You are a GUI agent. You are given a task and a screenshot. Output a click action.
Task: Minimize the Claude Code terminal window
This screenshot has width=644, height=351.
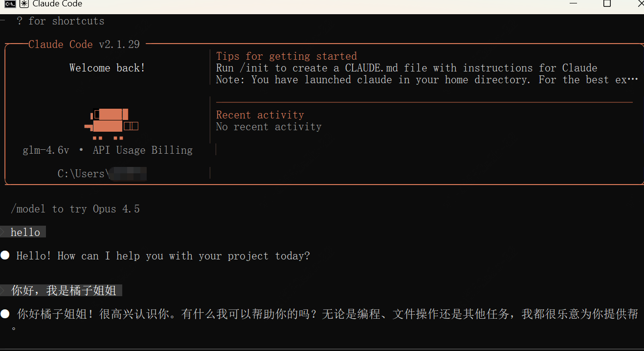pos(573,4)
